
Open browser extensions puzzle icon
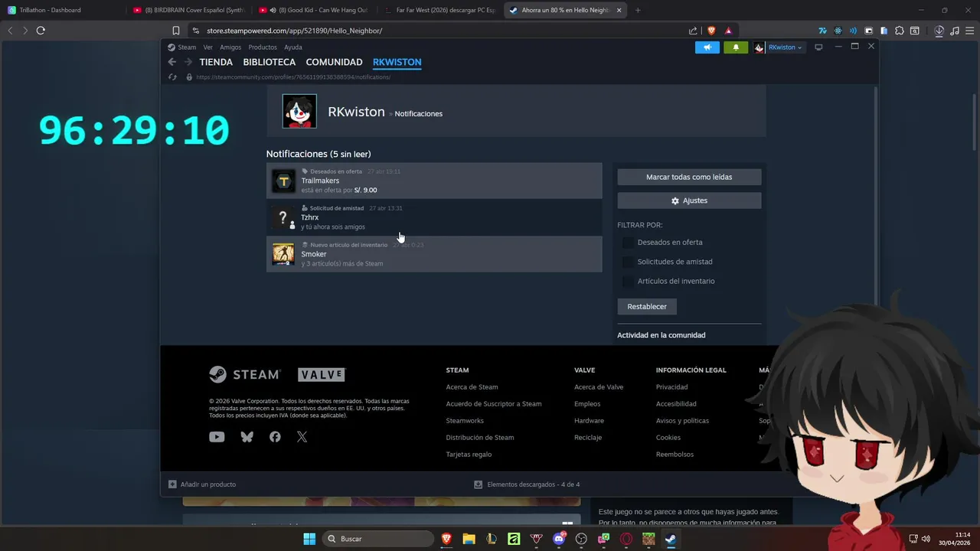tap(900, 31)
